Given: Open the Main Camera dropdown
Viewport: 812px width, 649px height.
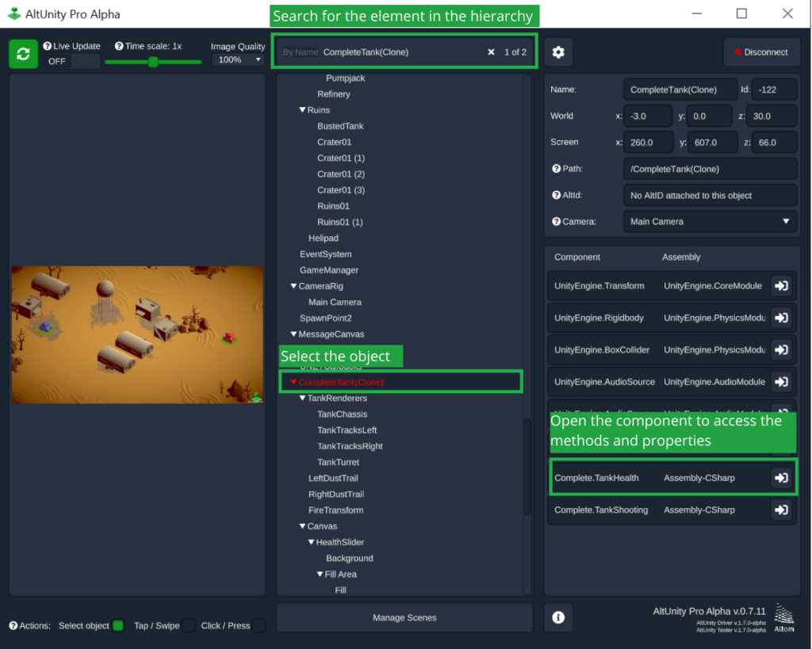Looking at the screenshot, I should coord(710,222).
